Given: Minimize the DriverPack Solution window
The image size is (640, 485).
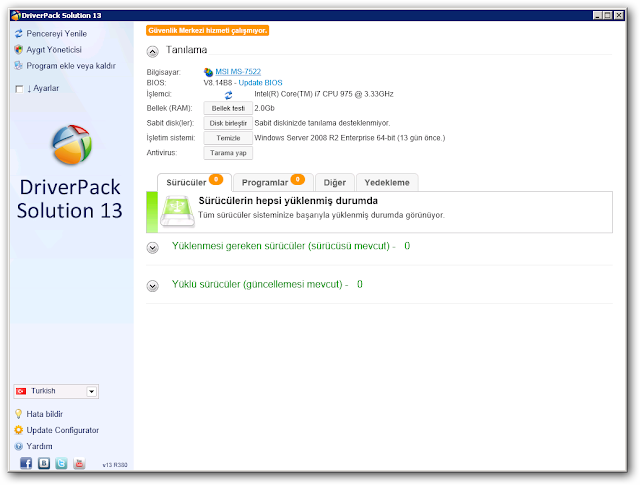Looking at the screenshot, I should point(598,16).
